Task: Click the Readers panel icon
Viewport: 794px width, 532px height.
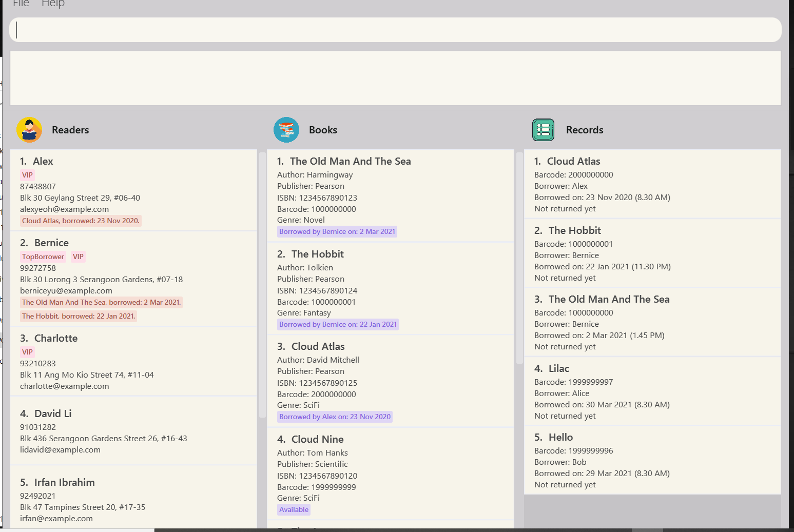Action: point(29,130)
